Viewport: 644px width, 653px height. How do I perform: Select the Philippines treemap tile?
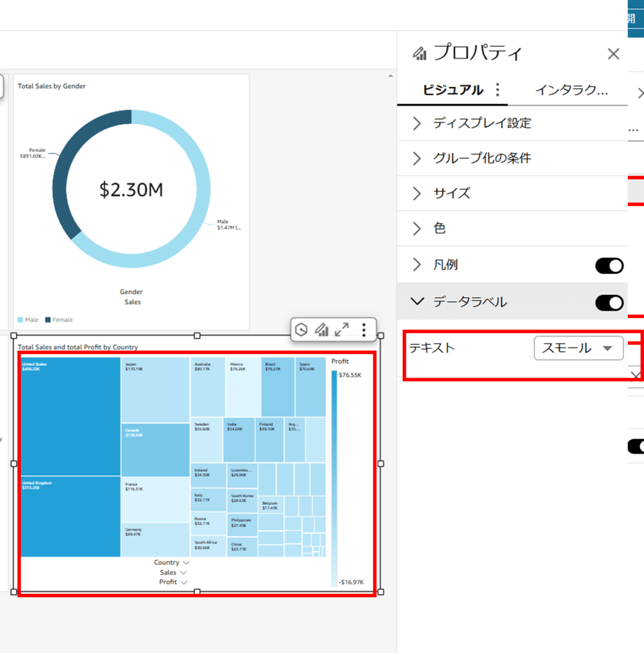click(x=242, y=525)
